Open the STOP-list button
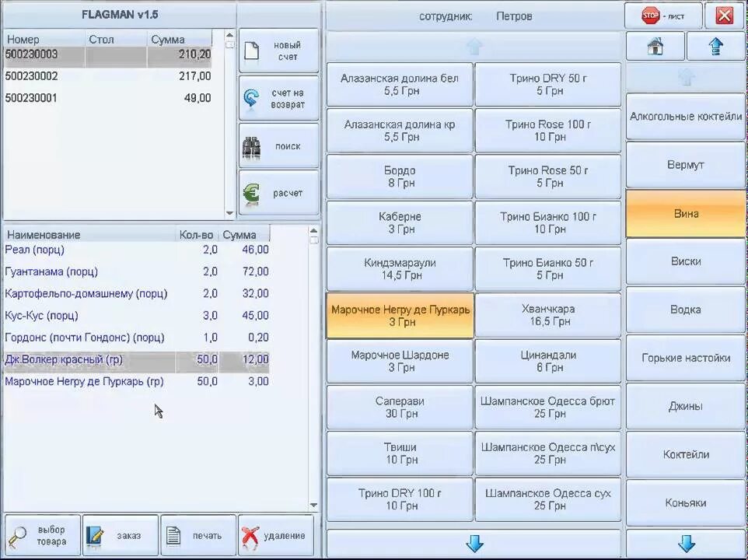This screenshot has height=560, width=748. [663, 16]
